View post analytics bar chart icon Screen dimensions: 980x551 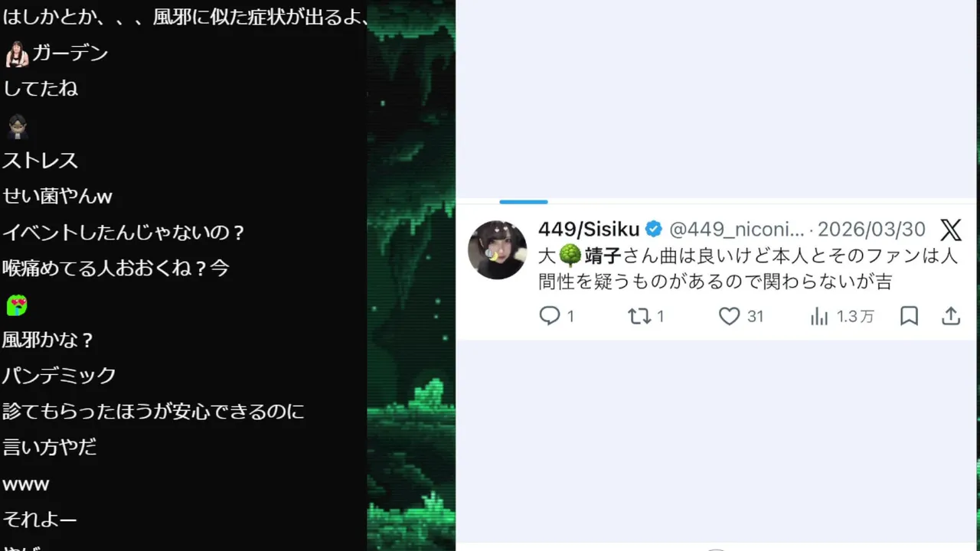819,315
